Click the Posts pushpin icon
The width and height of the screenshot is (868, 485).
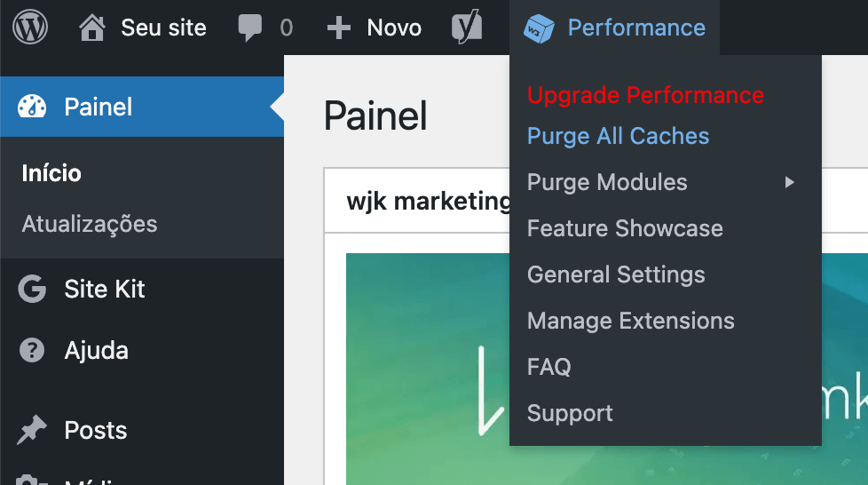[32, 431]
